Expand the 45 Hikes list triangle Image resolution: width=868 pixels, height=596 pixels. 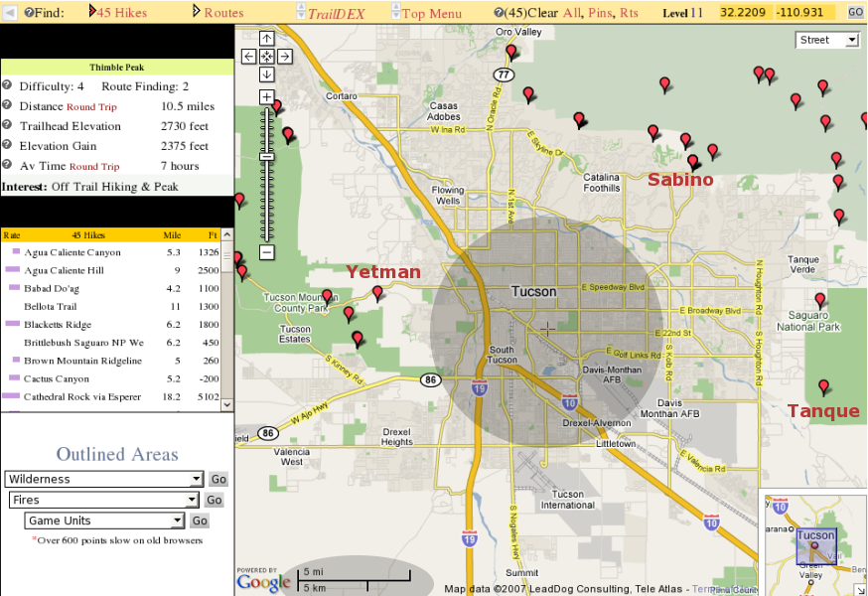[92, 11]
